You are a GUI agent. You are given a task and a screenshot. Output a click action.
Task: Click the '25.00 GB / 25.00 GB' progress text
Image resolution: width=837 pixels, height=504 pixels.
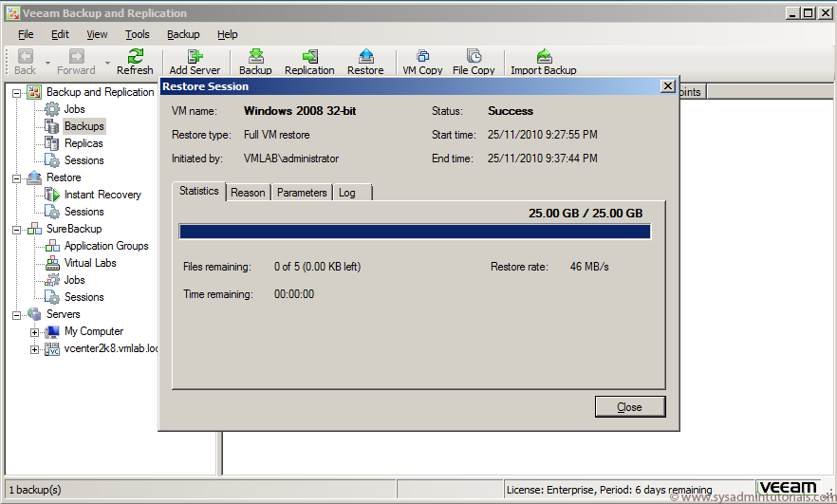click(x=586, y=214)
